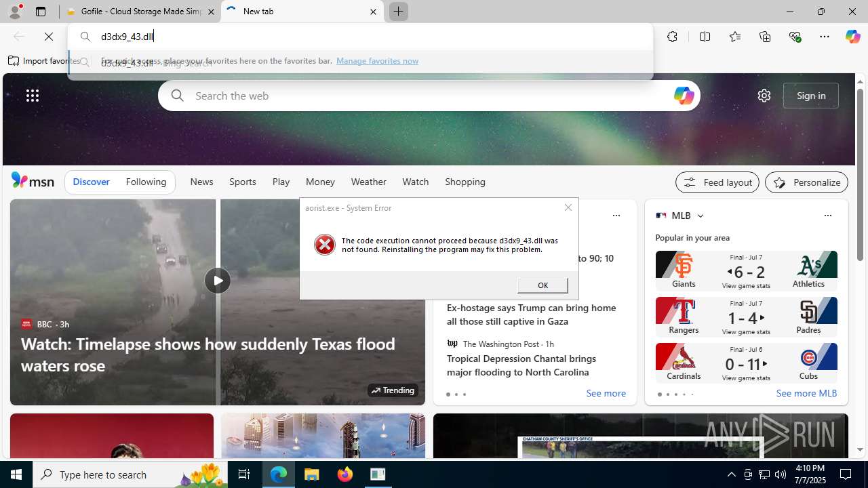868x488 pixels.
Task: Click Manage favorites now link
Action: coord(377,61)
